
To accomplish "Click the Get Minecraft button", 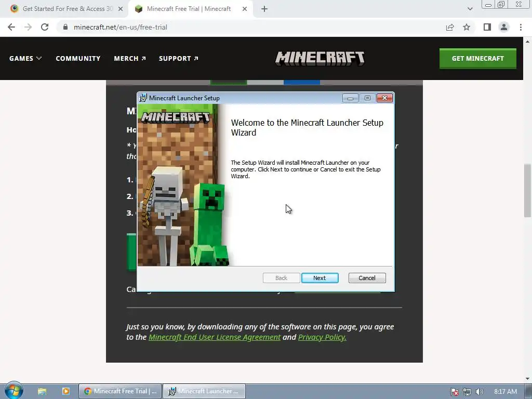I will pos(478,58).
